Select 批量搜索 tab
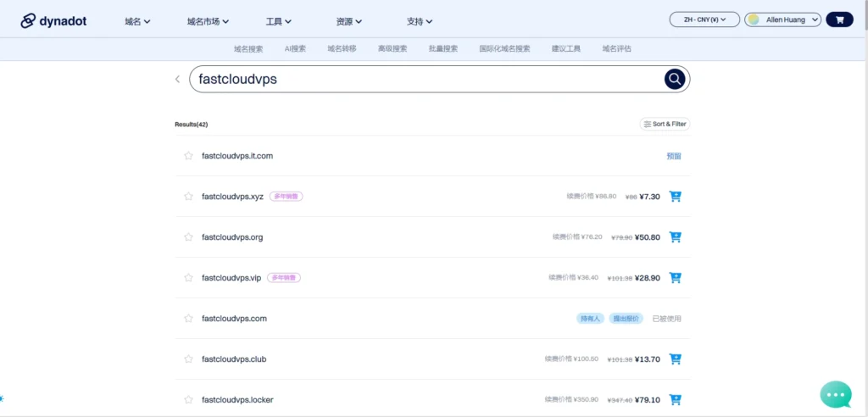868x417 pixels. 442,48
